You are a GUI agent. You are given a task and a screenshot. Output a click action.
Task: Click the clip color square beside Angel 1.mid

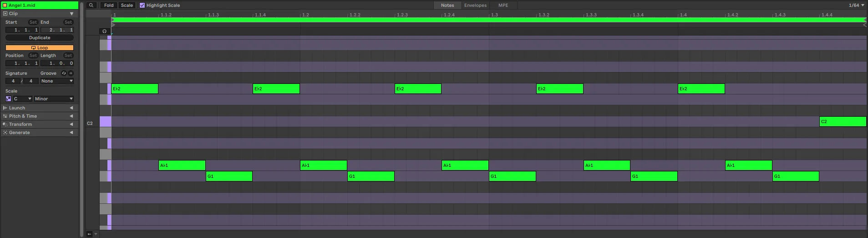[x=5, y=5]
